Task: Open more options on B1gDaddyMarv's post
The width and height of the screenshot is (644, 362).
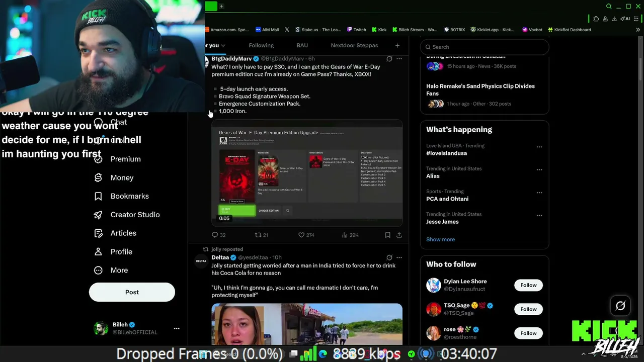Action: pos(399,59)
